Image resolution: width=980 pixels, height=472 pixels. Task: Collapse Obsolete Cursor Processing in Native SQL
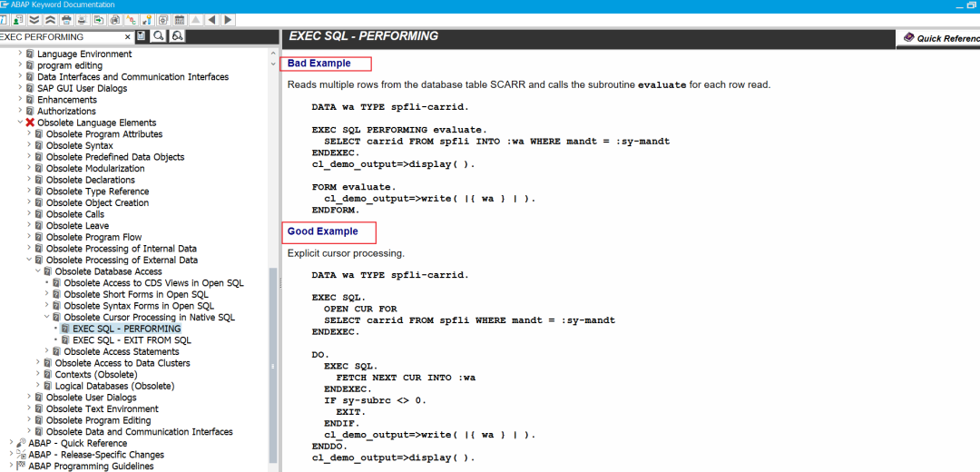pyautogui.click(x=46, y=317)
